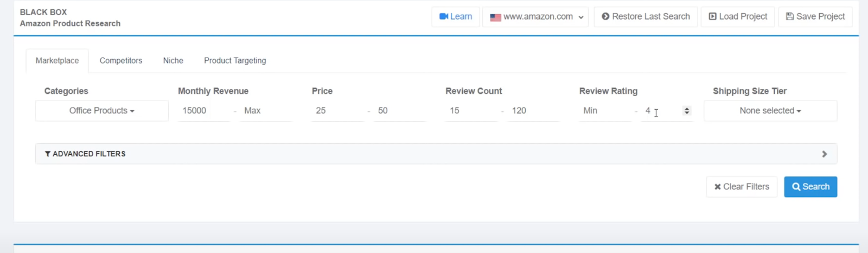Click the Learn video camera button
This screenshot has height=253, width=868.
[x=455, y=16]
